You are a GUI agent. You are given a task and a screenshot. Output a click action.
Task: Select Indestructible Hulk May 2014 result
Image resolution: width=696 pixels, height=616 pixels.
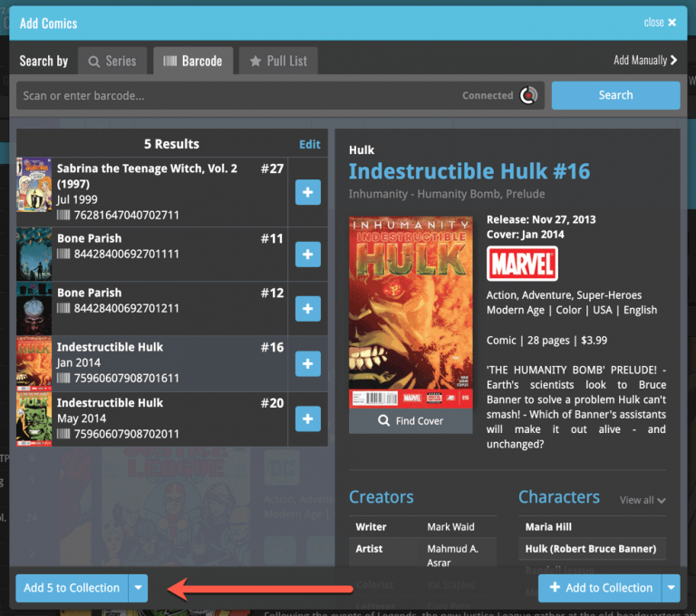click(x=152, y=419)
